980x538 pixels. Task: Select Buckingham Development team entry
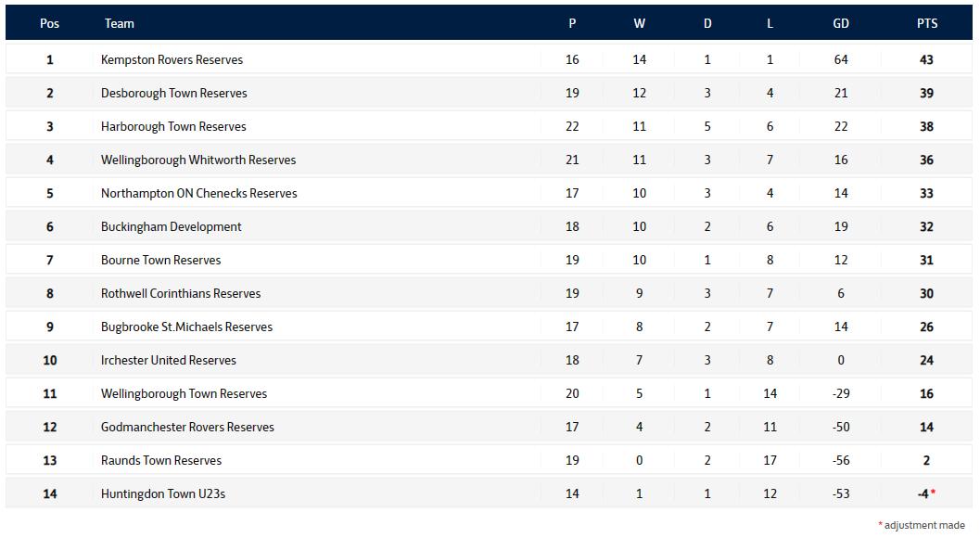click(171, 226)
